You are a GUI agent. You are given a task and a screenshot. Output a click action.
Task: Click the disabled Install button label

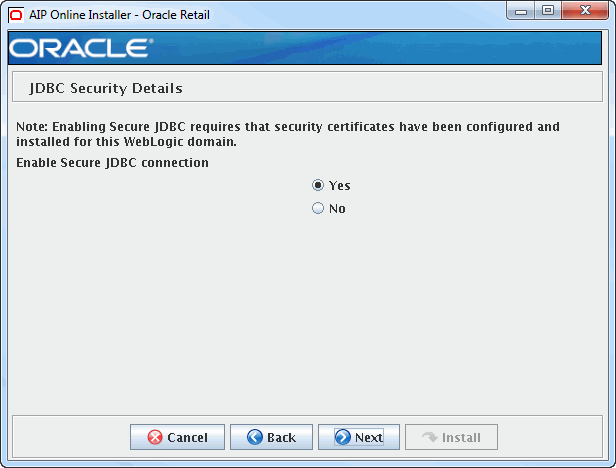click(461, 437)
